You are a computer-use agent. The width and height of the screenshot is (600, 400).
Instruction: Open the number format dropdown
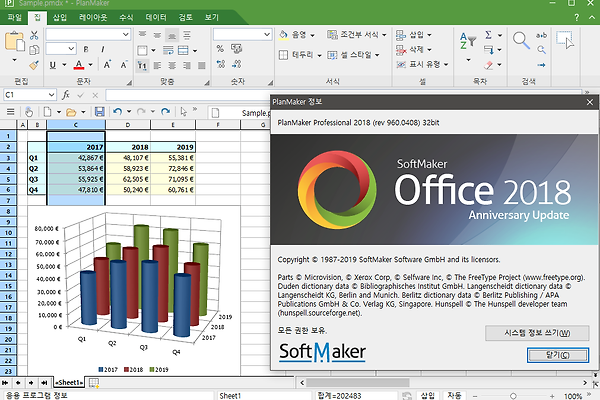tap(267, 35)
